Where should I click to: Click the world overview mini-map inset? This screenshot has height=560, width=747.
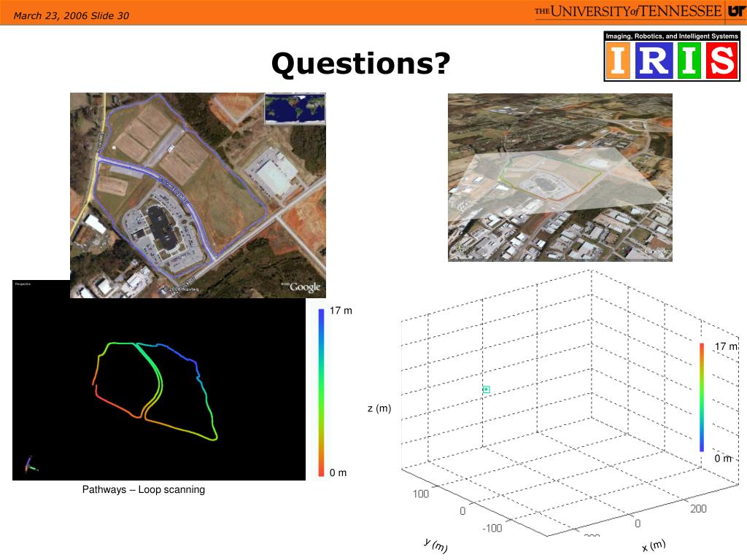[x=295, y=109]
